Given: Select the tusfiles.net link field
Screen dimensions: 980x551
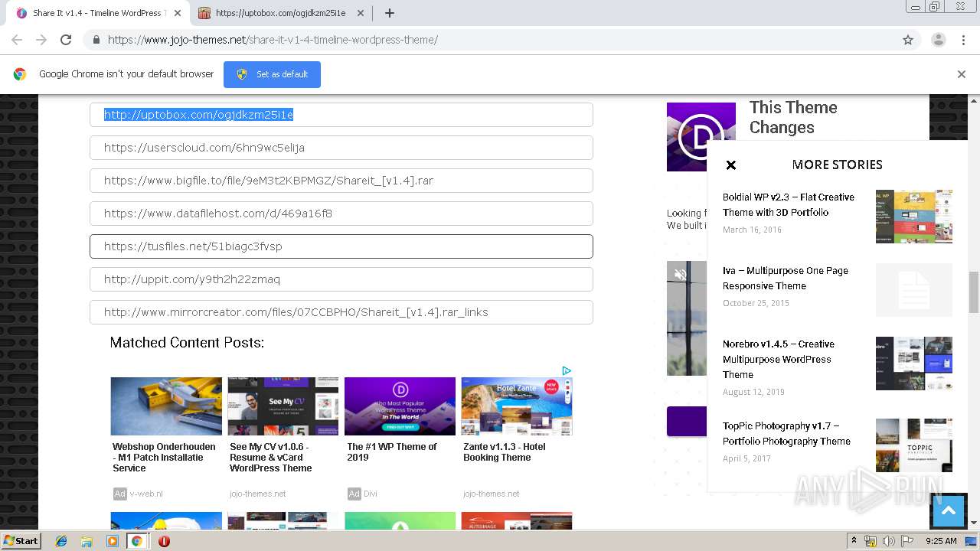Looking at the screenshot, I should (x=341, y=246).
